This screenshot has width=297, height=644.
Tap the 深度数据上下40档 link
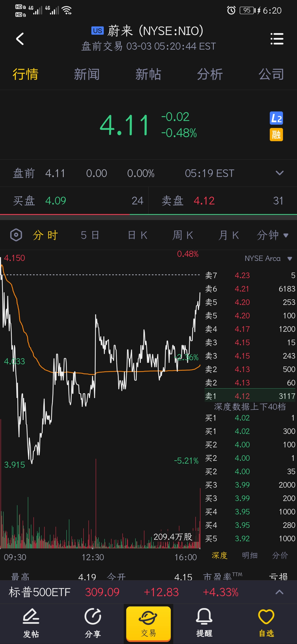pos(250,407)
